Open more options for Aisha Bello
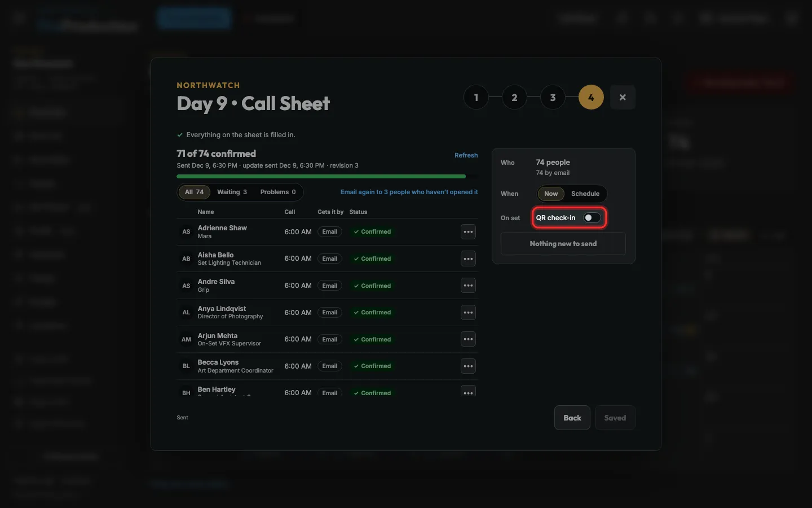 (x=468, y=259)
